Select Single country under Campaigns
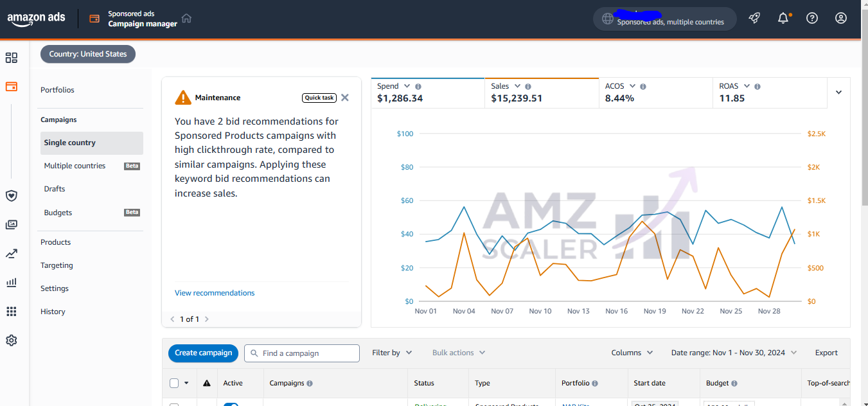This screenshot has height=406, width=868. (92, 143)
